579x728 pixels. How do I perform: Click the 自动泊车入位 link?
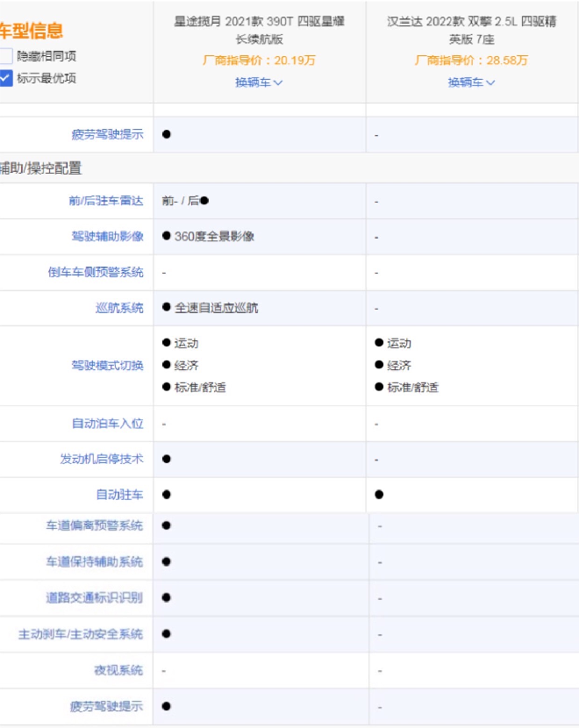point(107,424)
